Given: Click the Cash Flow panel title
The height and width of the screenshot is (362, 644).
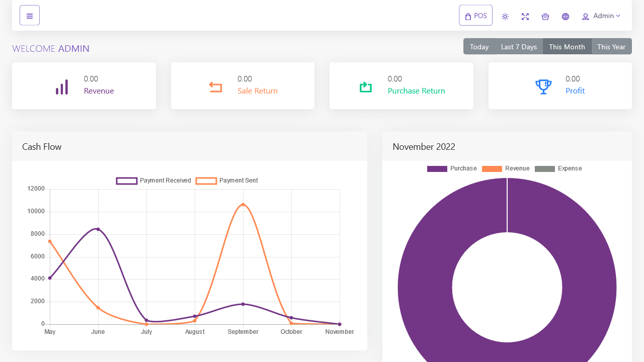Looking at the screenshot, I should [x=42, y=147].
